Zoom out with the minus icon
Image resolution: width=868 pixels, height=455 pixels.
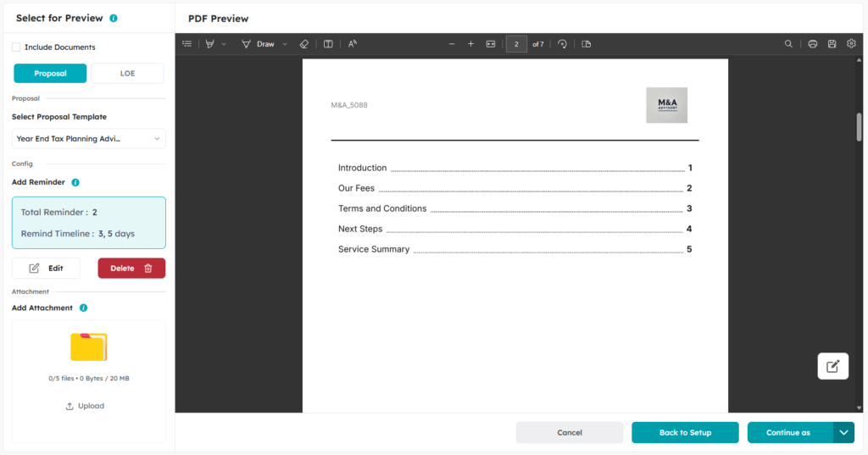coord(452,44)
